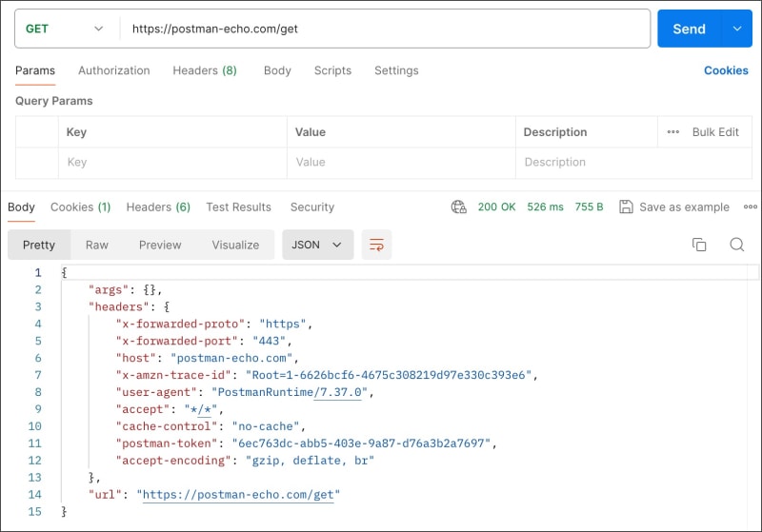Viewport: 762px width, 532px height.
Task: Click the Send button
Action: [689, 29]
